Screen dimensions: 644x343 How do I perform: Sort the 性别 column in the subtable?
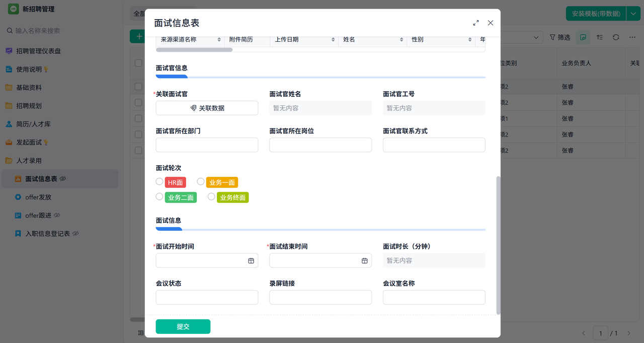tap(470, 39)
